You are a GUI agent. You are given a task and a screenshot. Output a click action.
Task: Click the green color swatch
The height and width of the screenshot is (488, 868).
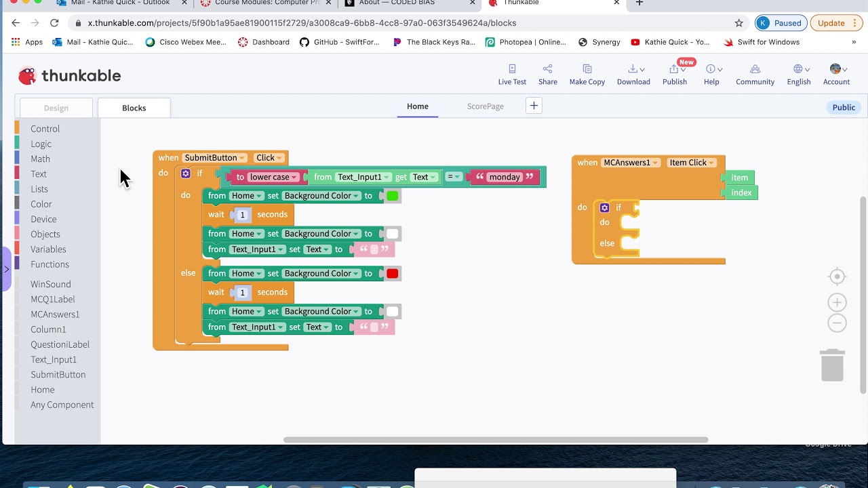tap(392, 196)
